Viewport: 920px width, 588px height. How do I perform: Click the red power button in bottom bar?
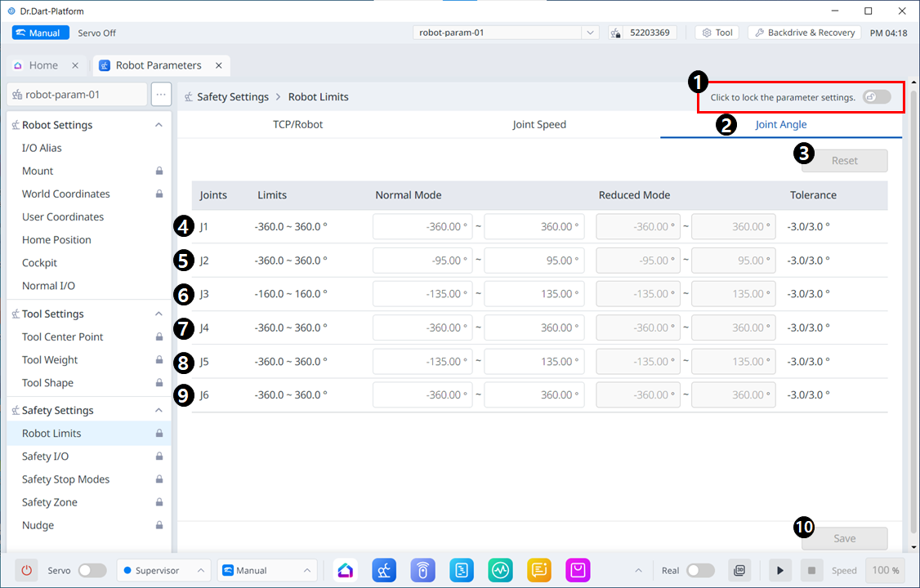27,570
